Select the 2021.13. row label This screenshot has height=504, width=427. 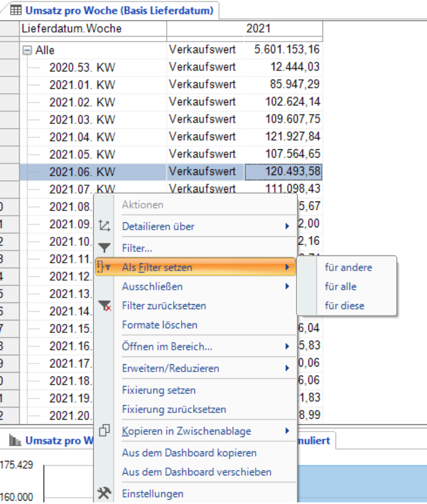[x=71, y=294]
